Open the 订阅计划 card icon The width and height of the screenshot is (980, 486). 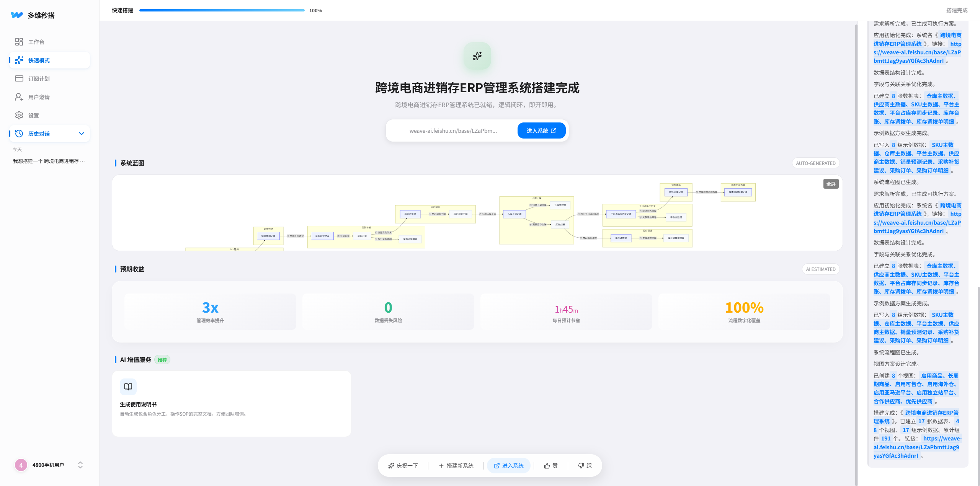coord(19,78)
